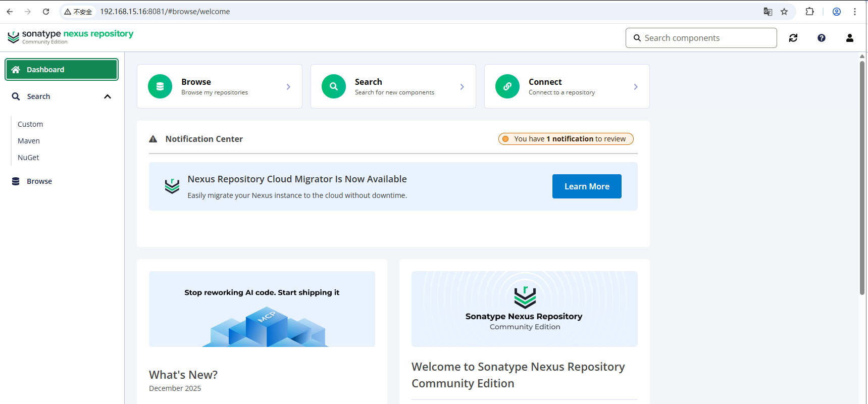Click the chevron arrow on Connect card
The image size is (868, 404).
pos(636,87)
